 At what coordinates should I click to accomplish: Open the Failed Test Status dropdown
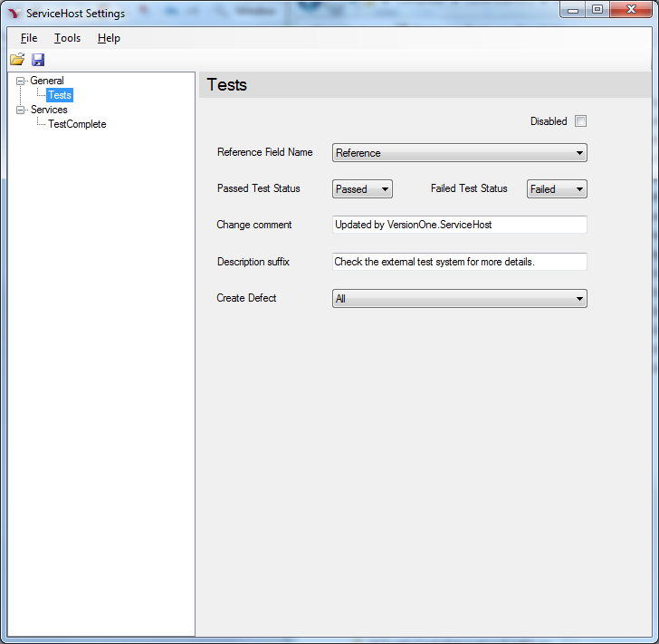(x=557, y=189)
